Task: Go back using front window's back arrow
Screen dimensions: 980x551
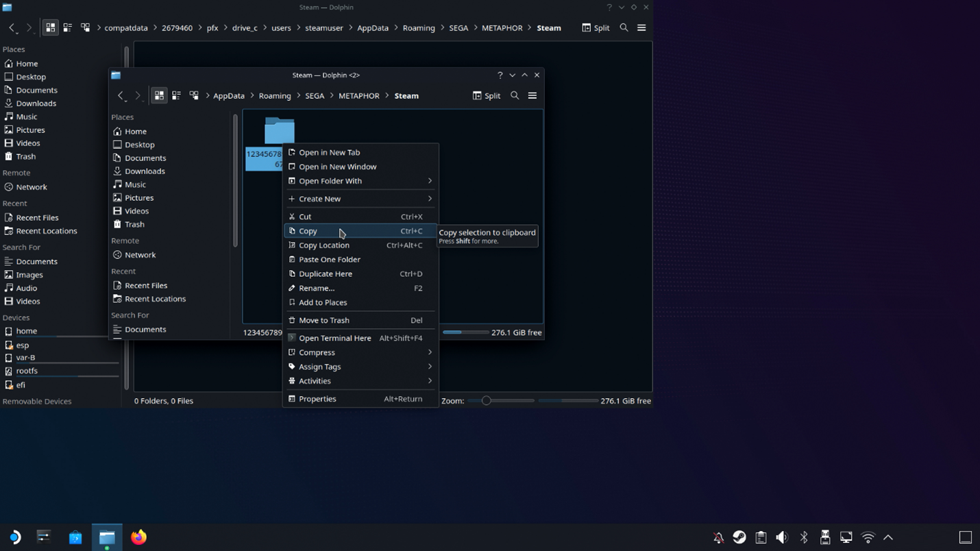Action: click(x=121, y=96)
